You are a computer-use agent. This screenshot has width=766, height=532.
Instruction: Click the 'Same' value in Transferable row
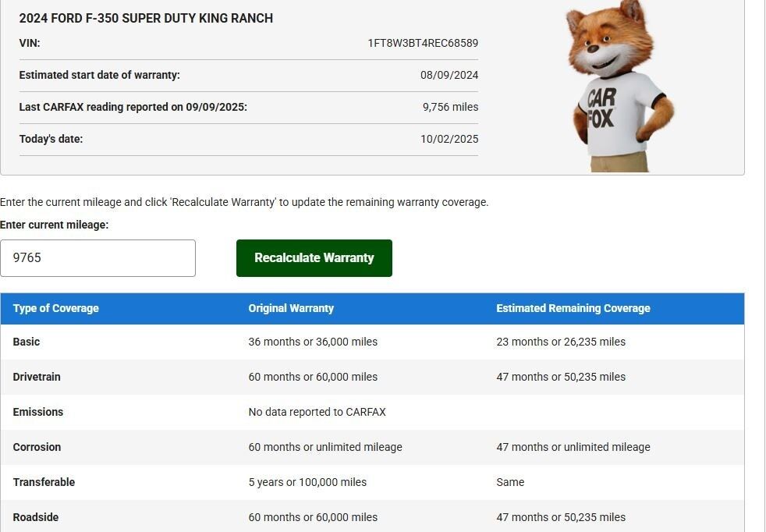click(x=510, y=482)
